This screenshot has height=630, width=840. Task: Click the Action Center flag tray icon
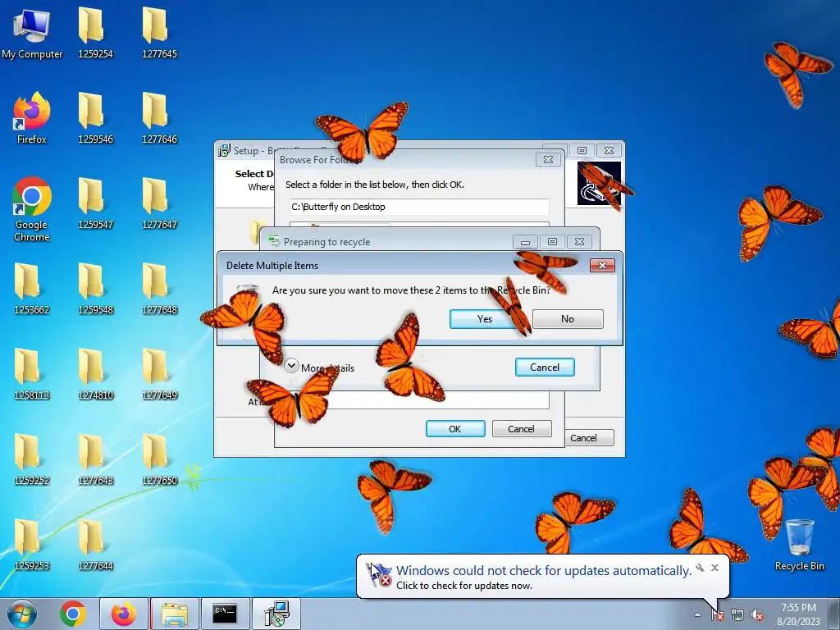(x=718, y=615)
